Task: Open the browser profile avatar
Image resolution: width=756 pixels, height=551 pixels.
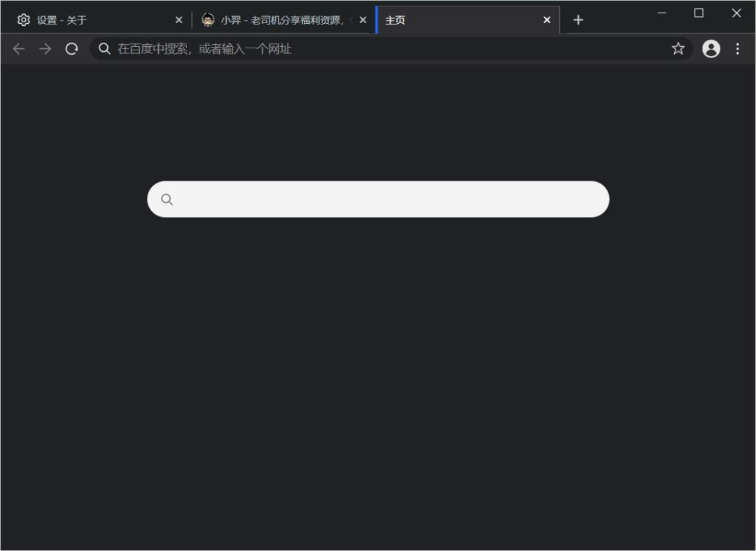Action: coord(712,48)
